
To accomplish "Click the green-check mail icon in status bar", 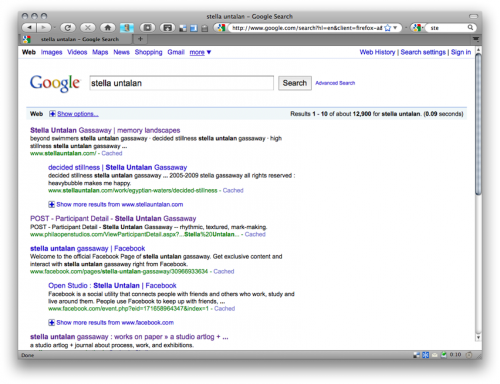I will point(444,355).
